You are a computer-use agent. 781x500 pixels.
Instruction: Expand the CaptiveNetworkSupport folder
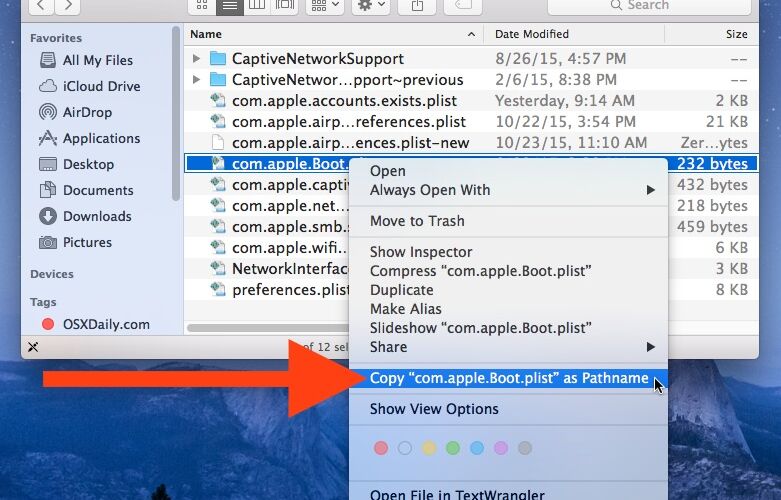(196, 59)
